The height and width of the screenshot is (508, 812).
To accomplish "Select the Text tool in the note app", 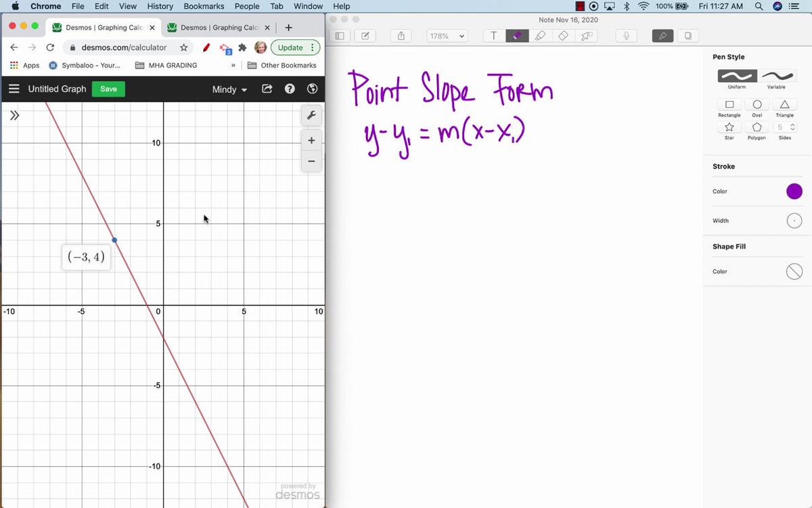I will (494, 35).
